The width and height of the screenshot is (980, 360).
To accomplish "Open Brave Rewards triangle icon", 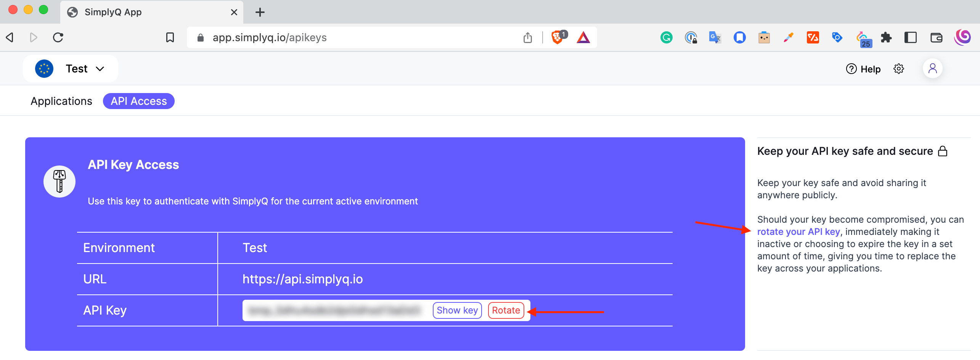I will 583,37.
